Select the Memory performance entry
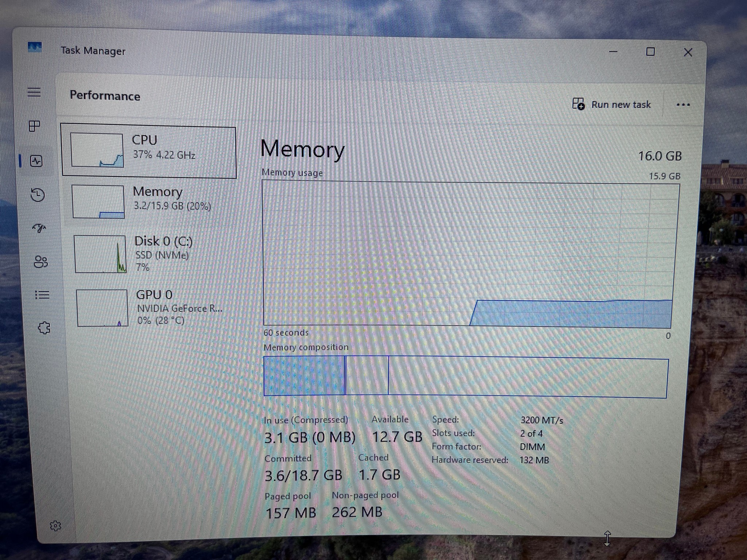The width and height of the screenshot is (747, 560). [x=150, y=201]
